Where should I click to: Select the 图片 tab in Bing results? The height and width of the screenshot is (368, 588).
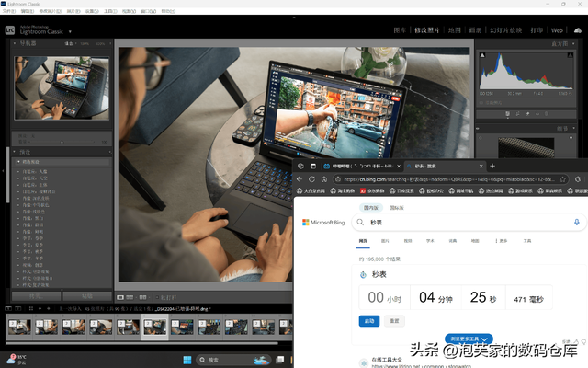tap(385, 241)
